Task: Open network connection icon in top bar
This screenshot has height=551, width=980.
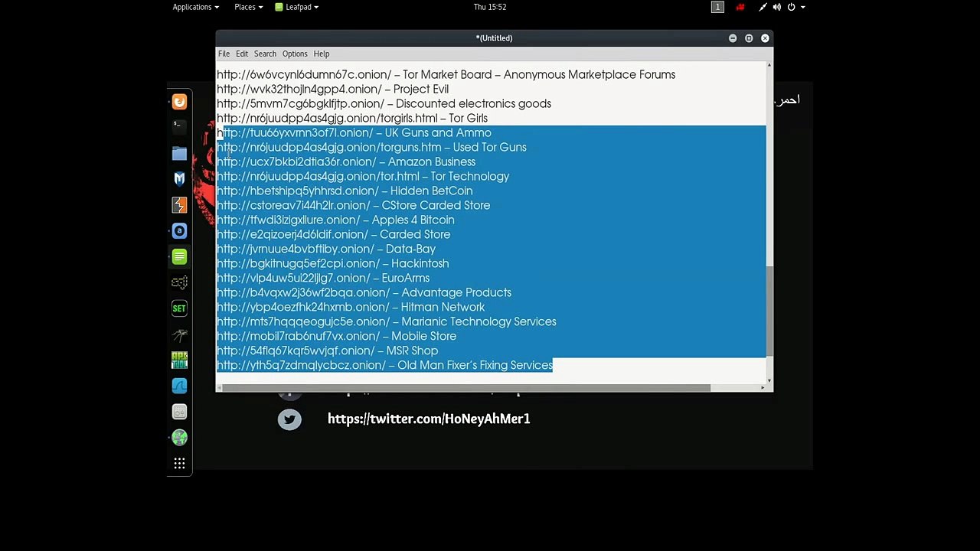Action: coord(763,7)
